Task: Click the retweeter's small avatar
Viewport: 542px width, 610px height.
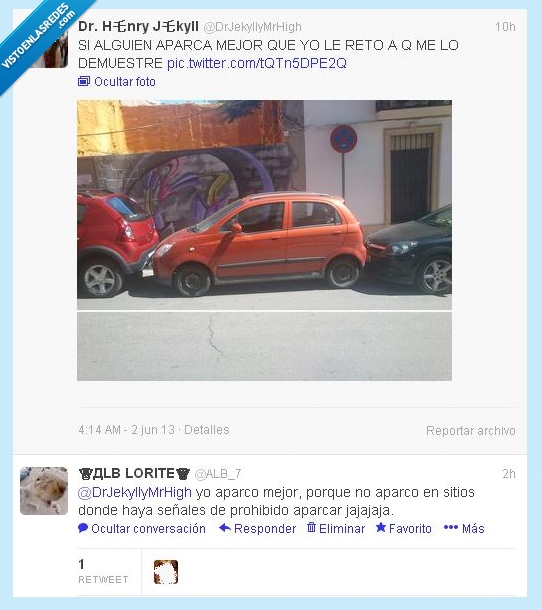Action: click(x=166, y=572)
